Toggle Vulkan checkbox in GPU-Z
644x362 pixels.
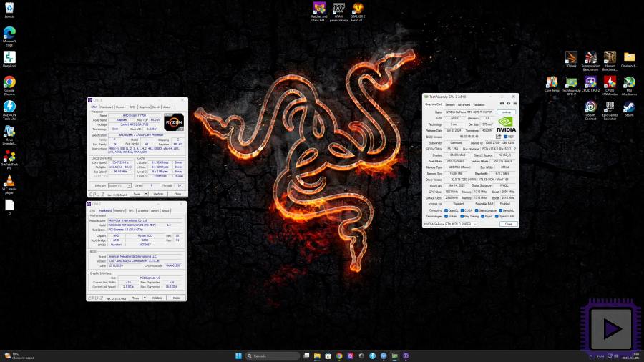point(446,216)
